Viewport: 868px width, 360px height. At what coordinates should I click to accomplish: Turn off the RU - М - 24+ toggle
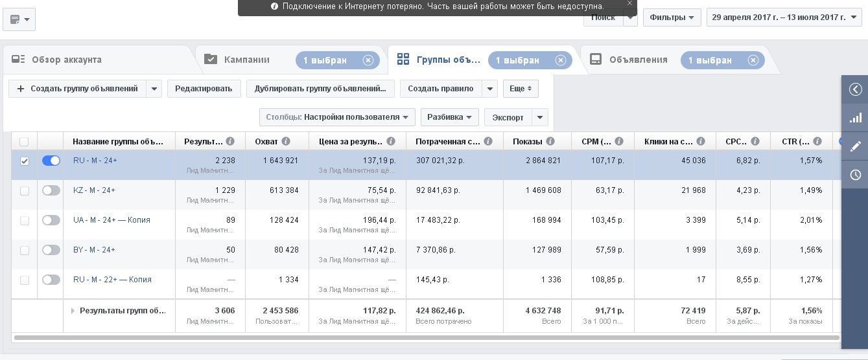[51, 161]
